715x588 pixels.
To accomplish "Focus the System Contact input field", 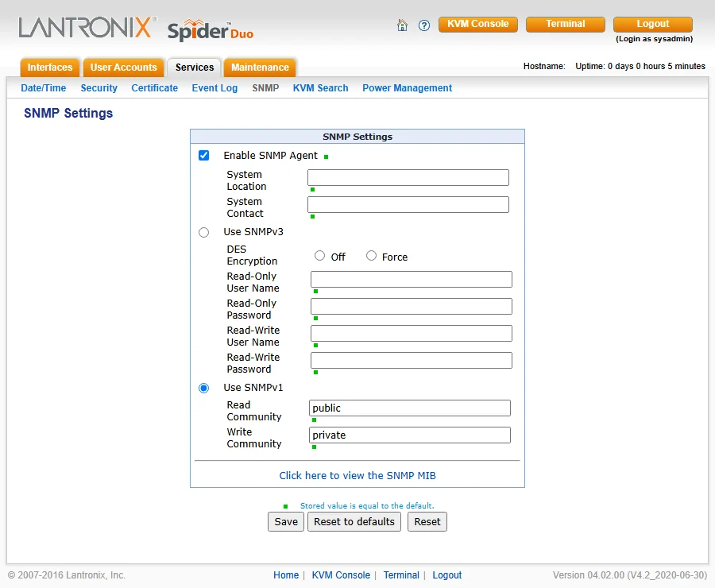I will (x=408, y=204).
